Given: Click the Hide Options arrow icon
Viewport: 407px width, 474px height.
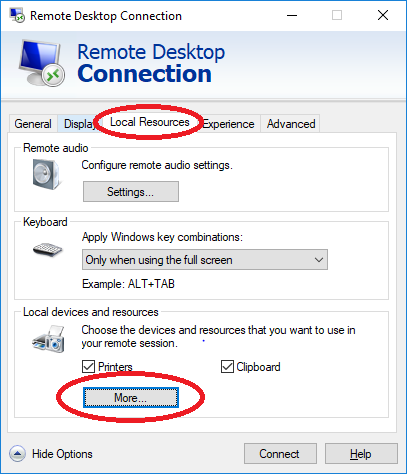Looking at the screenshot, I should pyautogui.click(x=17, y=454).
